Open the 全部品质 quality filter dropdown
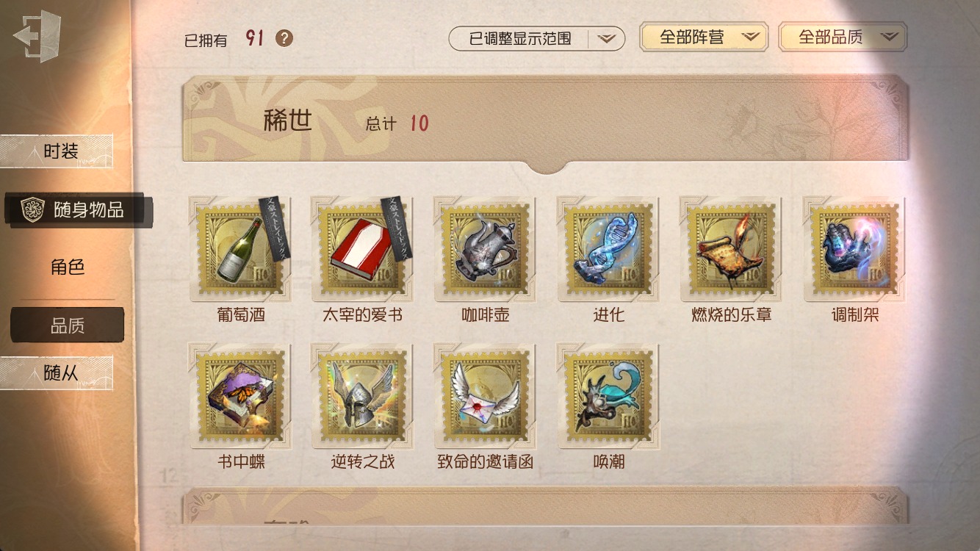 click(x=843, y=37)
